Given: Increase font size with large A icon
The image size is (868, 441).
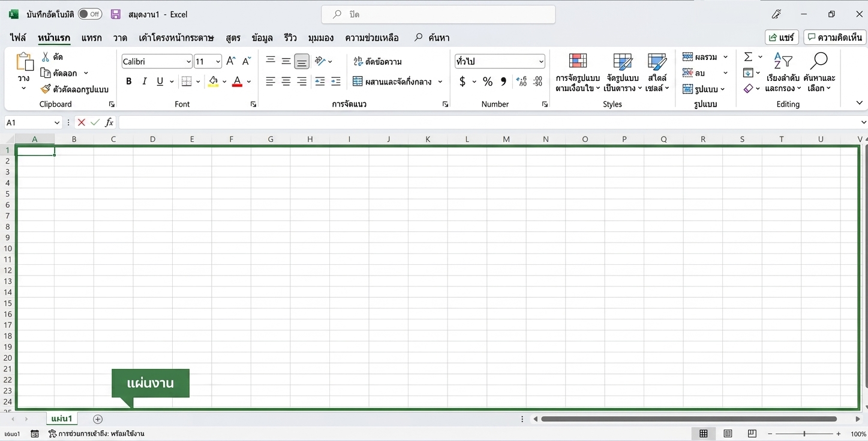Looking at the screenshot, I should point(231,62).
